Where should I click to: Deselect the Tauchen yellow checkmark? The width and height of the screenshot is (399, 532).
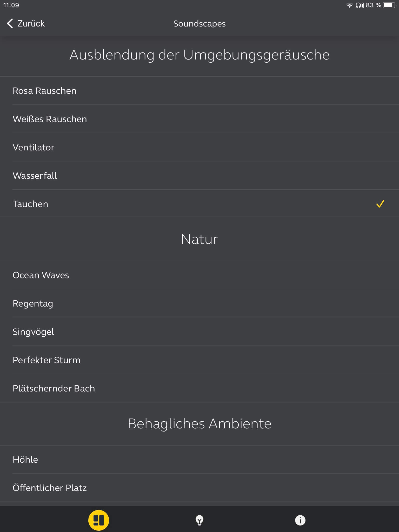pyautogui.click(x=380, y=204)
